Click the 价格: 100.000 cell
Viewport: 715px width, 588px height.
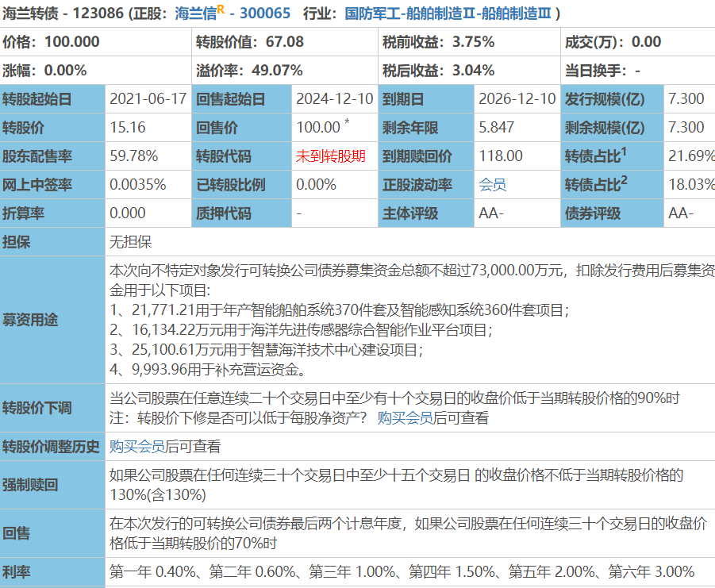tap(96, 42)
